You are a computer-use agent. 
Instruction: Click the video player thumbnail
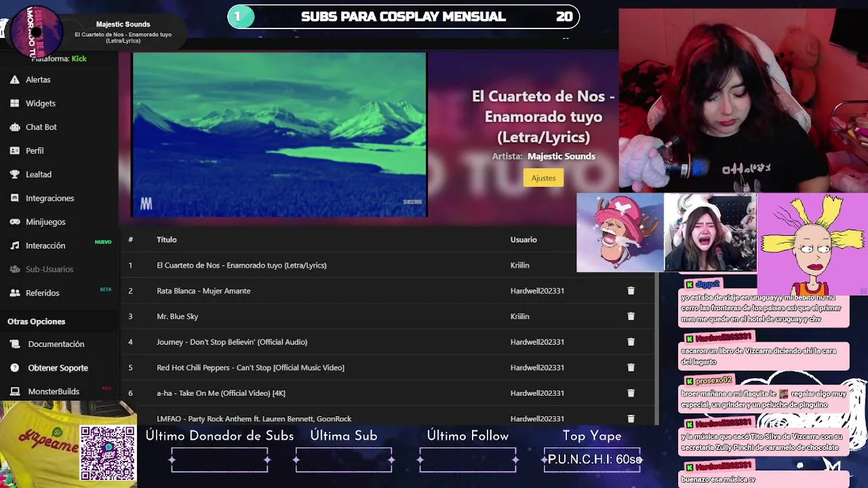pos(279,135)
